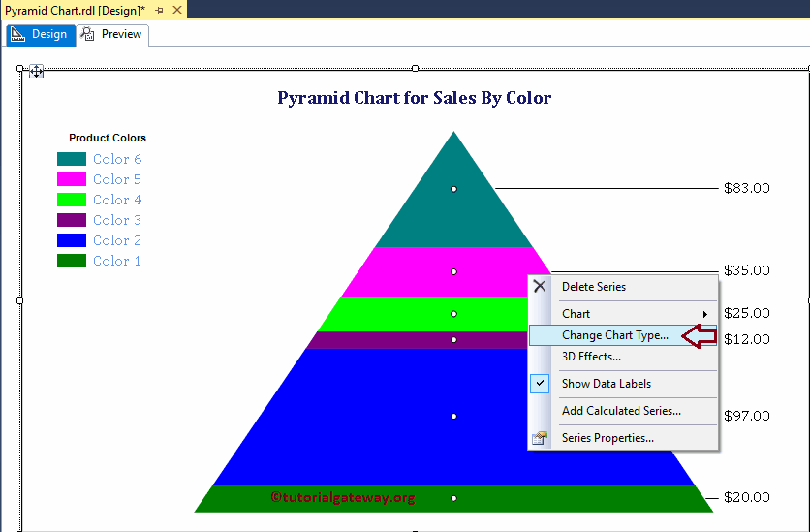Select the Color 4 legend label
The height and width of the screenshot is (532, 810).
(x=117, y=200)
